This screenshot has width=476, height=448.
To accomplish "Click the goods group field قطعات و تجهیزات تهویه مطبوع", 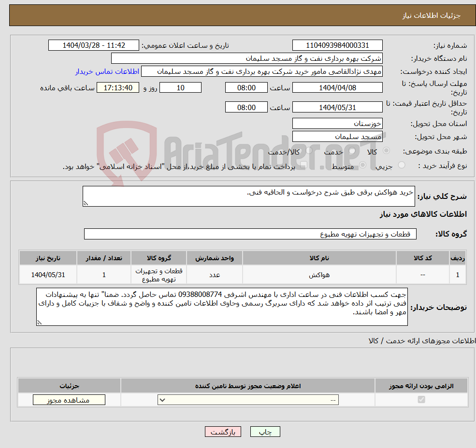I will coord(250,234).
